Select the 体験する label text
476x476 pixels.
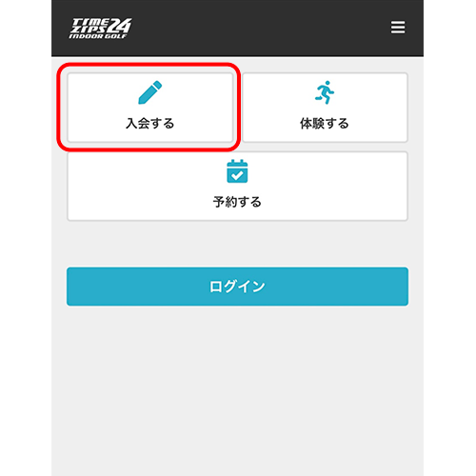325,123
